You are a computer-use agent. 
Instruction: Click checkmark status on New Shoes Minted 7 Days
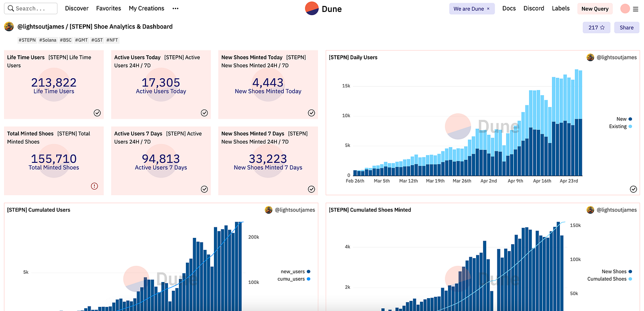point(311,189)
